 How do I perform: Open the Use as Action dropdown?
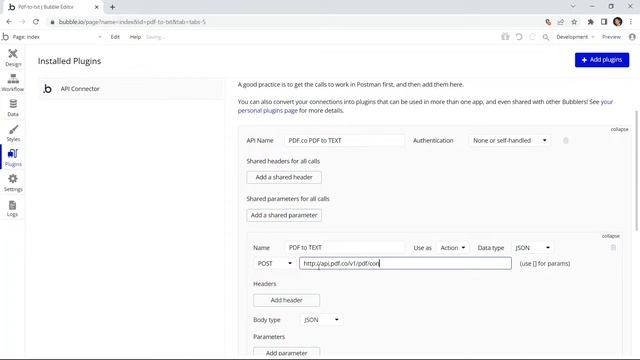(x=452, y=248)
